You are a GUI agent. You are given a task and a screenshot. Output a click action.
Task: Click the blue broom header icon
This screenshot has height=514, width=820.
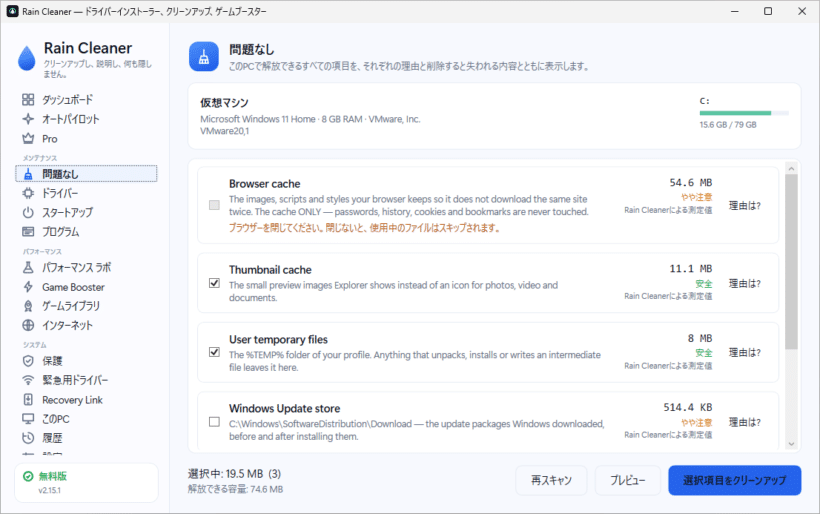pyautogui.click(x=204, y=56)
